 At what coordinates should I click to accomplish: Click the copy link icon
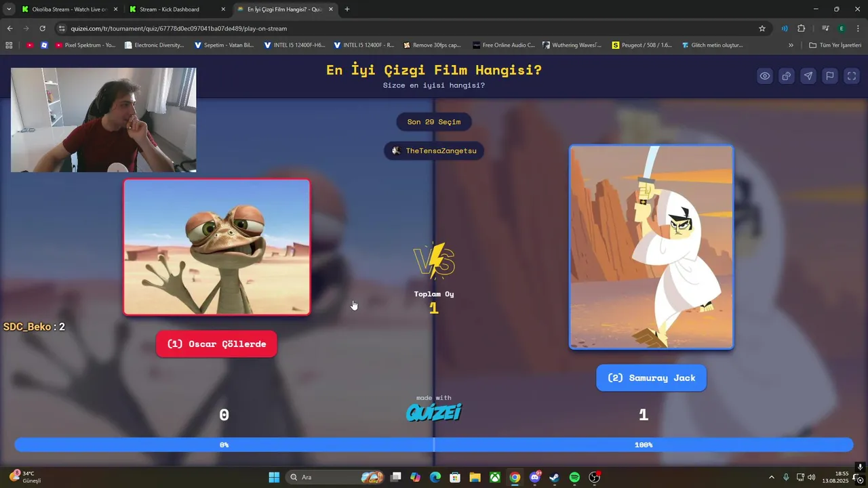786,76
